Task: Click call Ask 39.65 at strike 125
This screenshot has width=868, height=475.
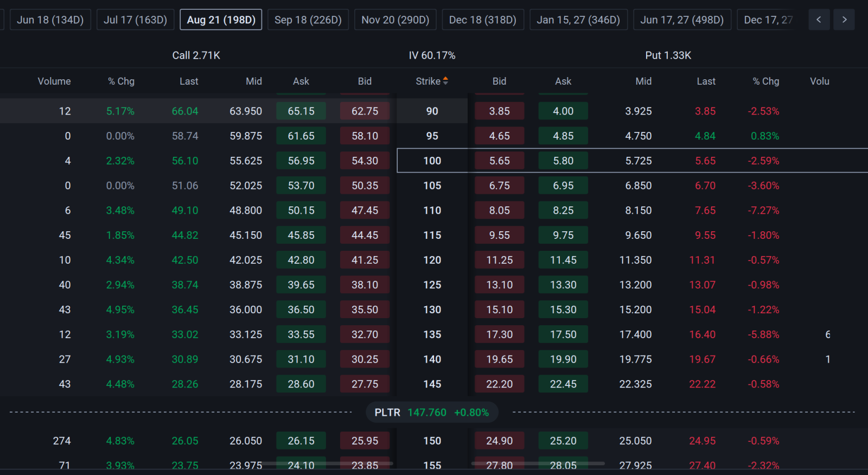Action: click(301, 284)
